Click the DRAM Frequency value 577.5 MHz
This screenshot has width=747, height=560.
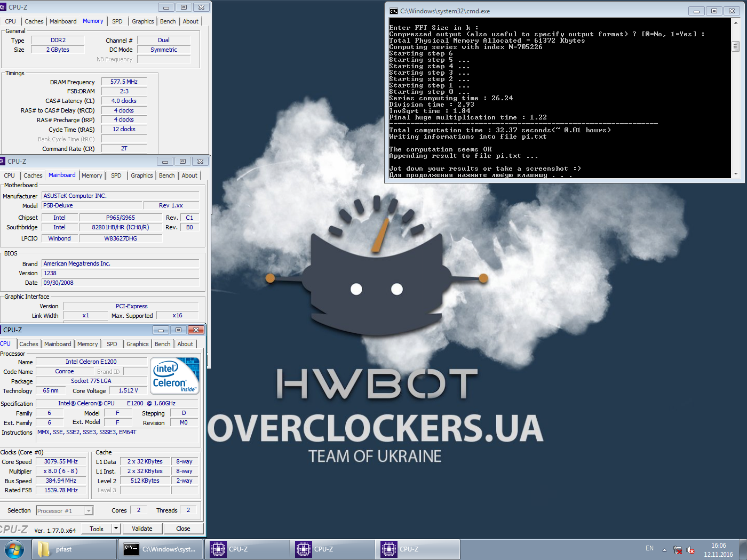124,82
